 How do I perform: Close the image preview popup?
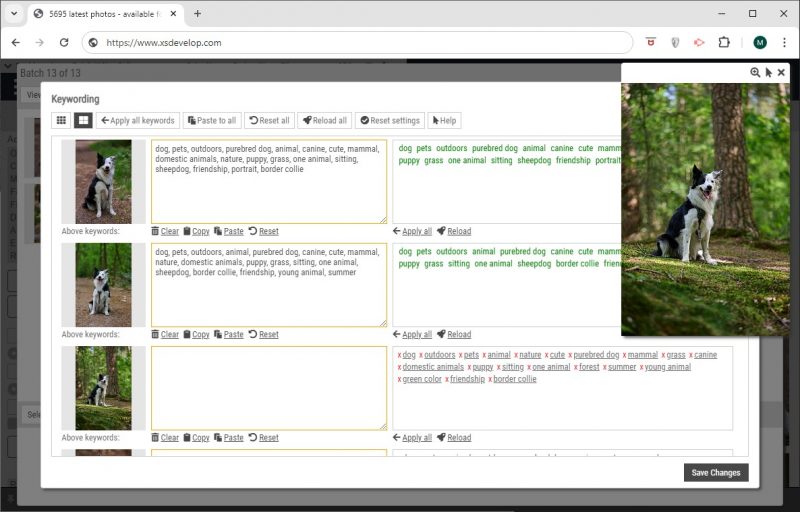781,73
